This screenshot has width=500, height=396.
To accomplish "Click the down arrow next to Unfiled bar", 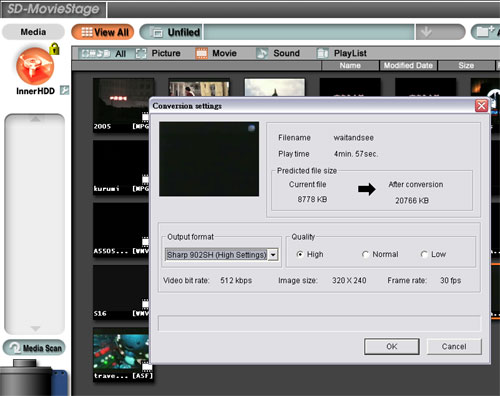I will (x=426, y=32).
